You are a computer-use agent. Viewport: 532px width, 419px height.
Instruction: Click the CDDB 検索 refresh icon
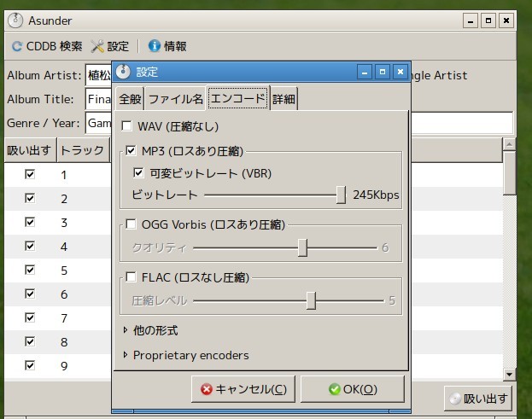[17, 46]
